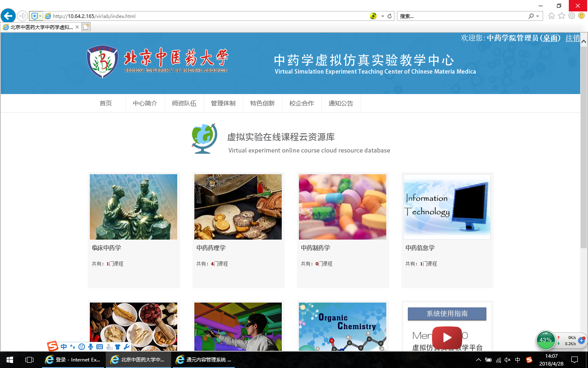Open the 中药药理学 mushrooms thumbnail
588x368 pixels.
click(x=238, y=207)
